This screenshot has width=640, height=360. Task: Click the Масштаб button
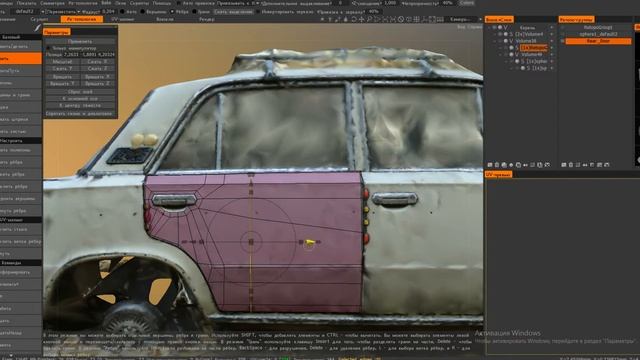(62, 62)
